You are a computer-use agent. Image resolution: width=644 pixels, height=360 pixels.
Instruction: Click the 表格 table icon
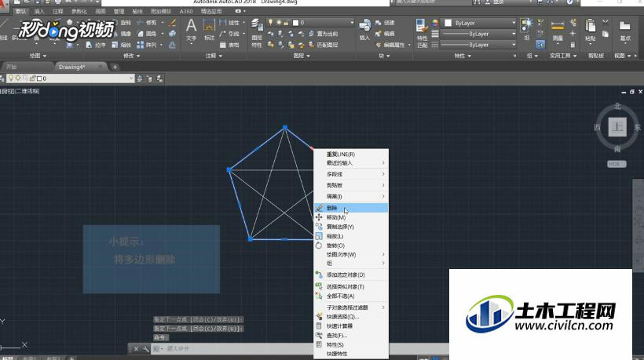pyautogui.click(x=229, y=45)
